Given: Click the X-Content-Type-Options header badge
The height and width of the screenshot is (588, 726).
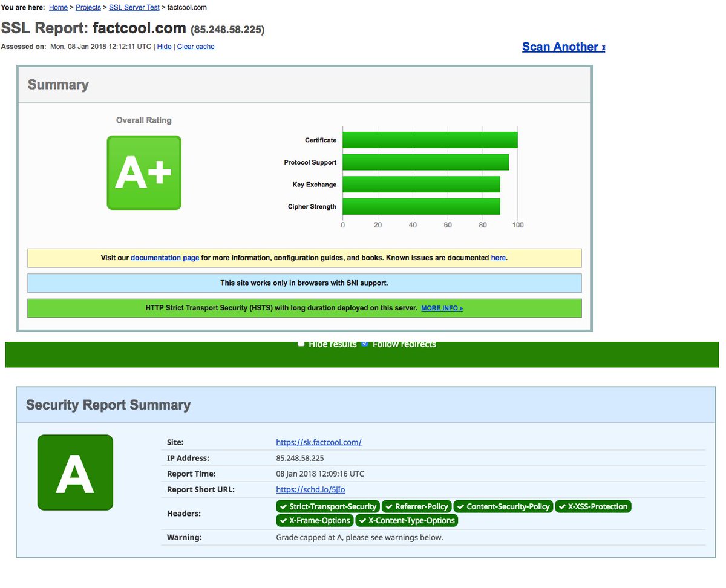Looking at the screenshot, I should coord(407,520).
